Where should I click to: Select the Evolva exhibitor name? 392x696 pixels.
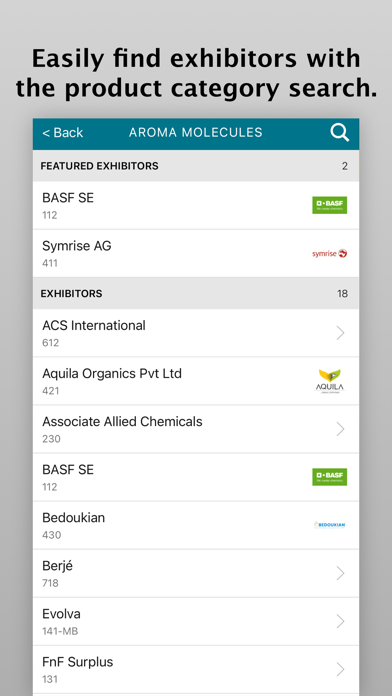coord(61,614)
